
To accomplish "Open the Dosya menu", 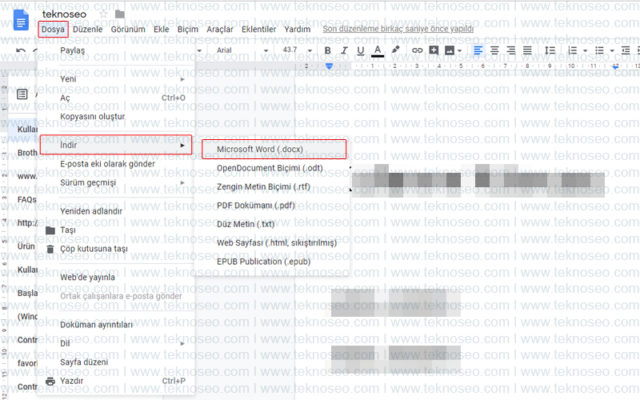I will click(53, 29).
